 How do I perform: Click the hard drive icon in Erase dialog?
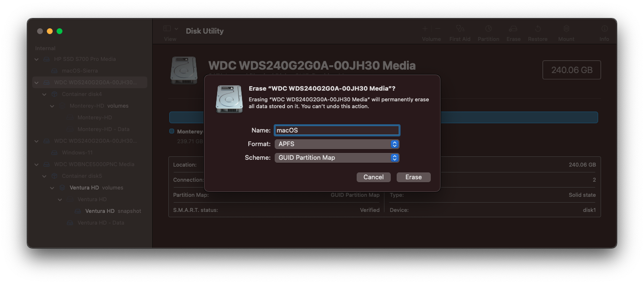point(229,99)
